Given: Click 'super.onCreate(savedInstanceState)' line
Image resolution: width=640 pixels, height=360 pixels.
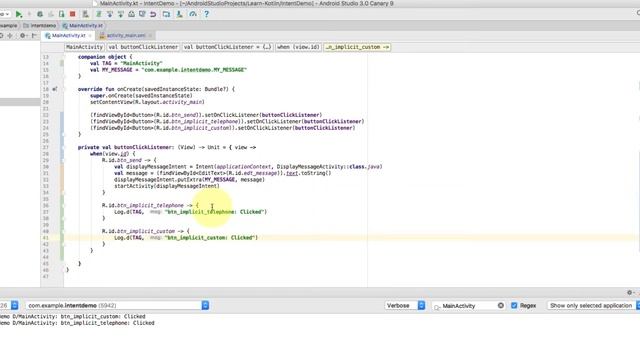Looking at the screenshot, I should 141,96.
